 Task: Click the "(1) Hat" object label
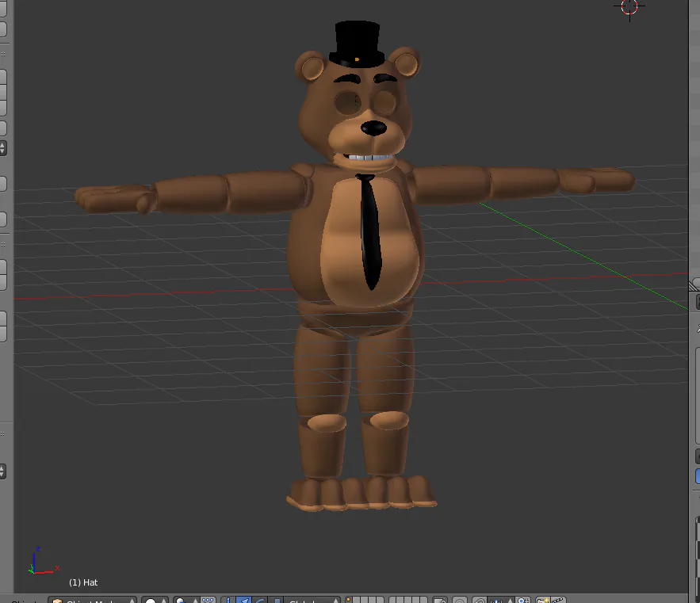pyautogui.click(x=83, y=582)
